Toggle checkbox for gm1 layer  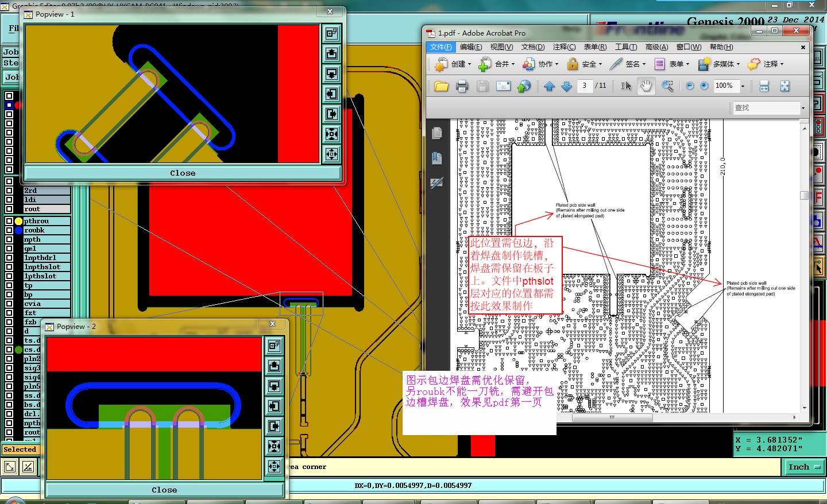9,249
